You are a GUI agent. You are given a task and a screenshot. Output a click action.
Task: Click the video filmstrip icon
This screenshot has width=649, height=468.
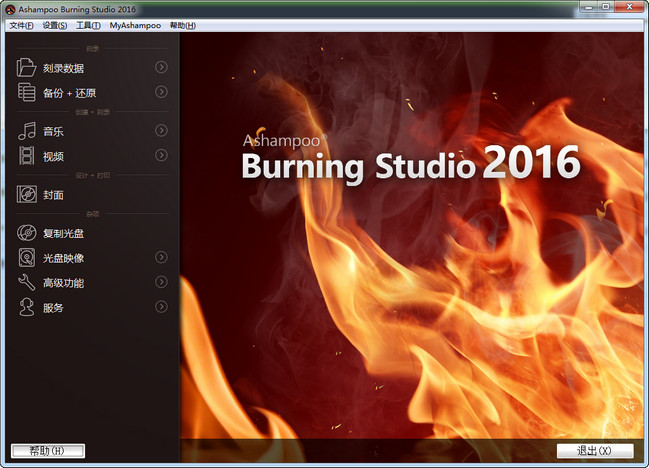coord(26,156)
